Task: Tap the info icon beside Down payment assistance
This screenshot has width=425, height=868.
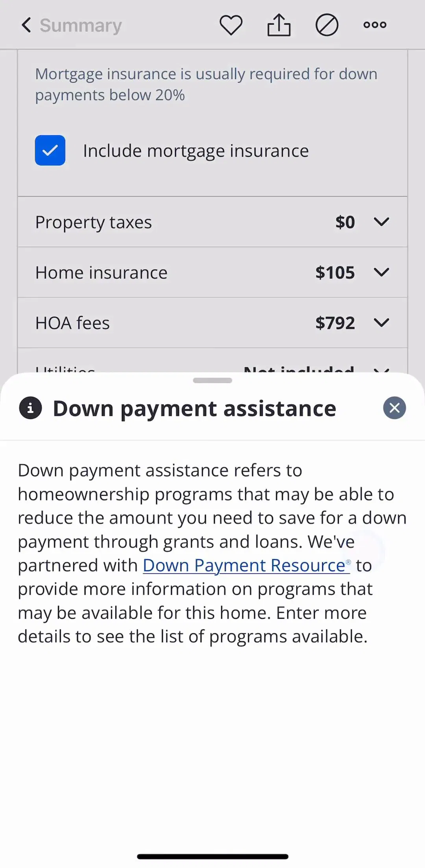Action: click(x=30, y=408)
